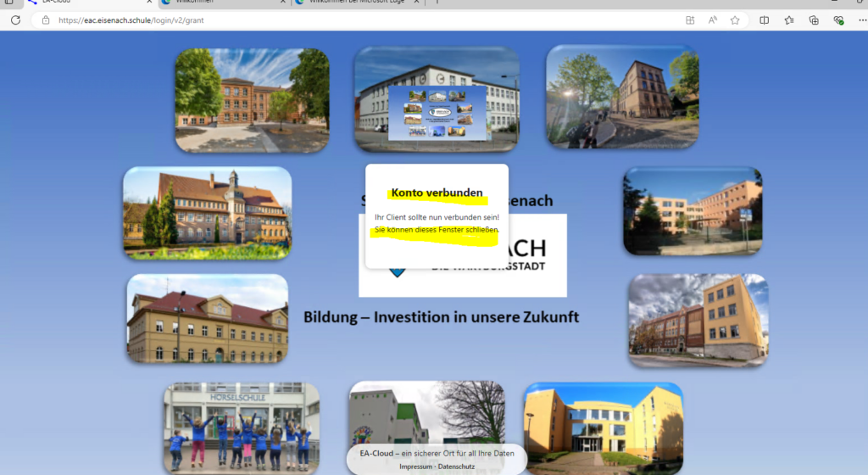Reload the page with the refresh icon
Viewport: 868px width, 475px height.
pyautogui.click(x=15, y=20)
